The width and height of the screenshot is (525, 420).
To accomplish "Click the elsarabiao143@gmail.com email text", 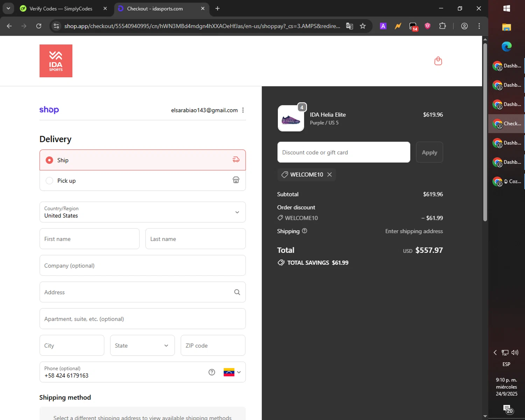I will [x=204, y=110].
